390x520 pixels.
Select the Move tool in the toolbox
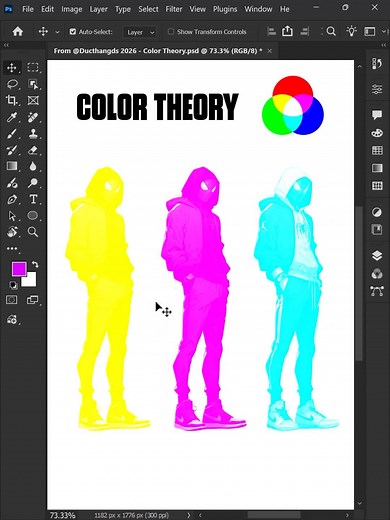(x=12, y=68)
